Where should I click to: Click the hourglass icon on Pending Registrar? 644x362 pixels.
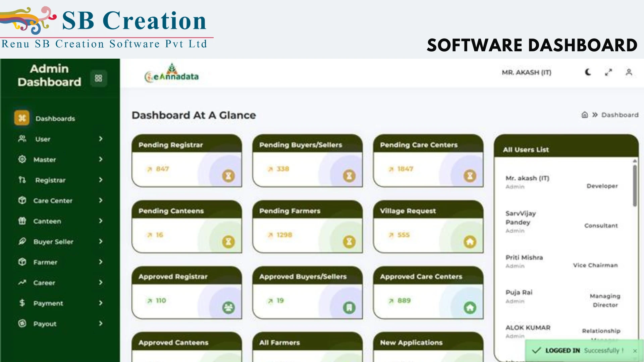coord(228,176)
